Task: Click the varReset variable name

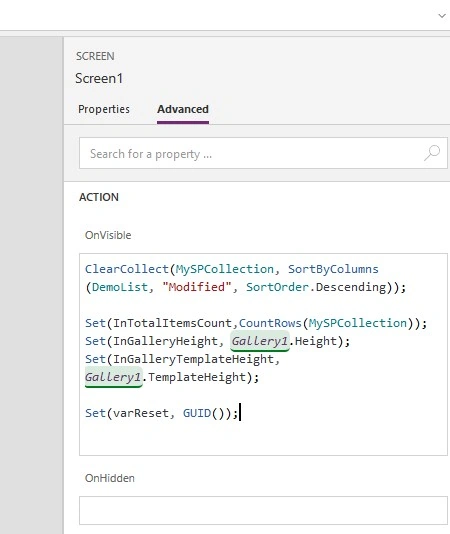Action: click(x=141, y=413)
